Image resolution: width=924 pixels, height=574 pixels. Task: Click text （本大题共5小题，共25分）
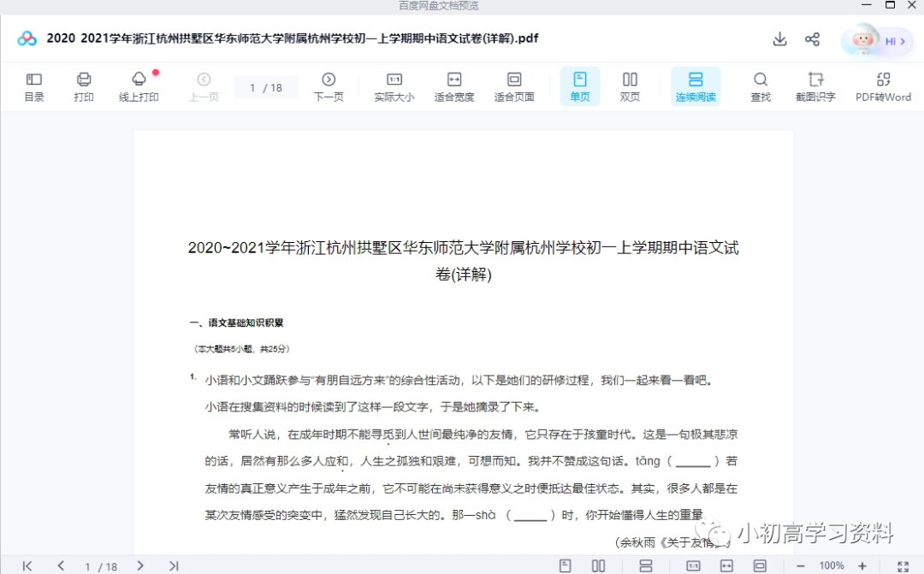[x=241, y=349]
